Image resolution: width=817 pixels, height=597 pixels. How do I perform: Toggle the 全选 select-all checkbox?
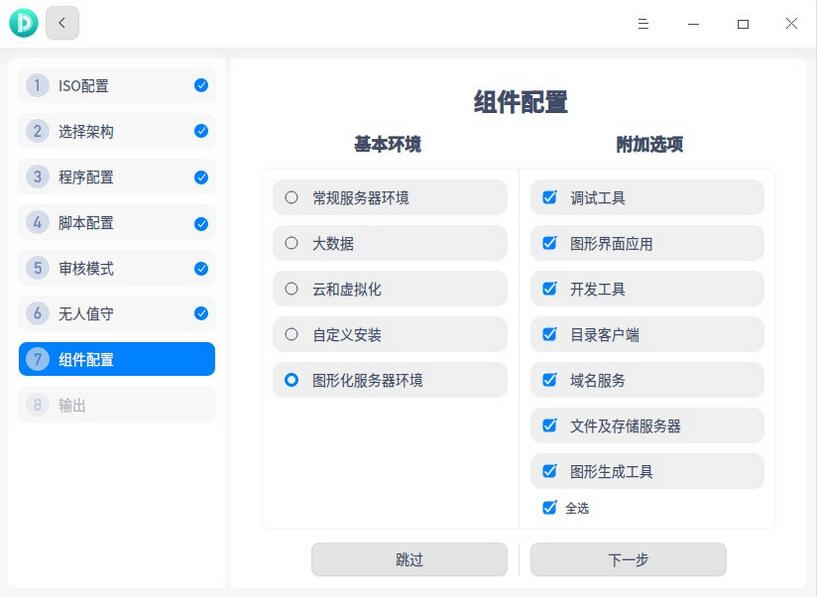pos(548,507)
